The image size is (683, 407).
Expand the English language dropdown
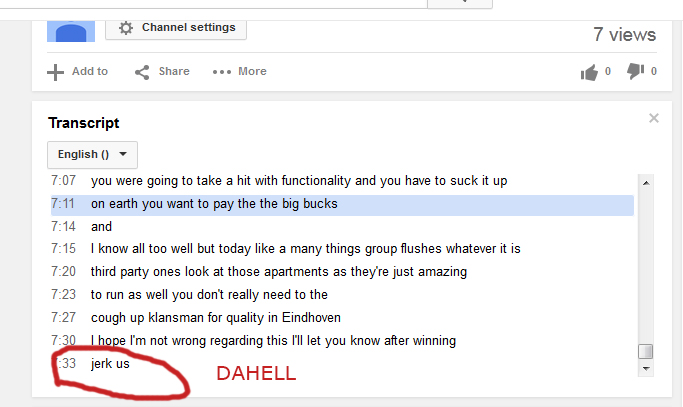click(x=92, y=155)
